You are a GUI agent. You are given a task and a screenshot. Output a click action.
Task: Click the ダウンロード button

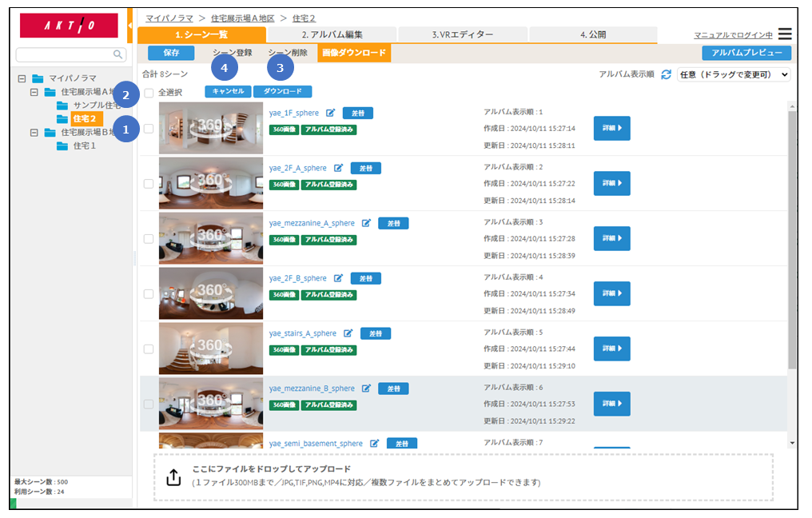click(x=282, y=92)
